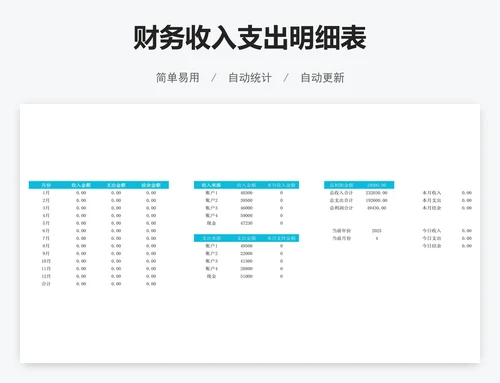This screenshot has height=383, width=500.
Task: Select the value beside 今日结余
Action: [x=467, y=246]
